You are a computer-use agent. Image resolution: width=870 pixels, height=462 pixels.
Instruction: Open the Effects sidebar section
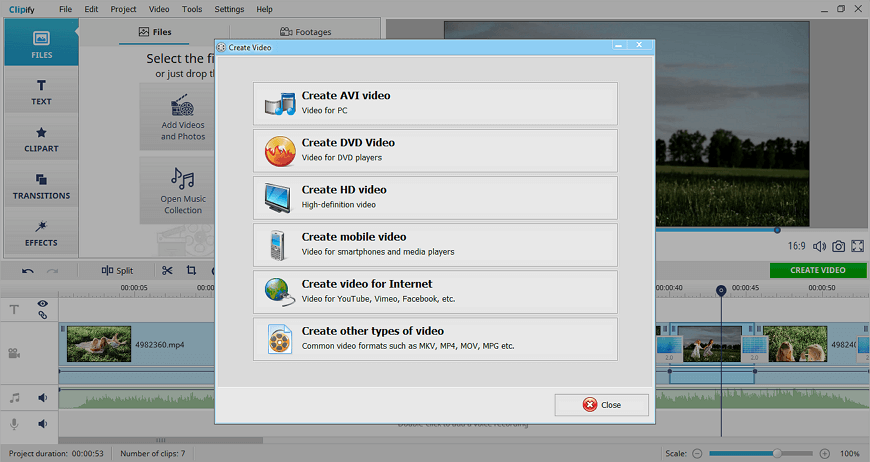tap(42, 232)
